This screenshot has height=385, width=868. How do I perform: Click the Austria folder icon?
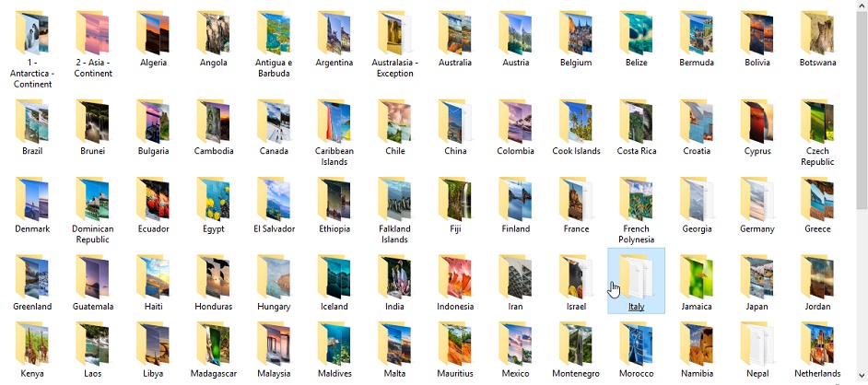[x=515, y=32]
